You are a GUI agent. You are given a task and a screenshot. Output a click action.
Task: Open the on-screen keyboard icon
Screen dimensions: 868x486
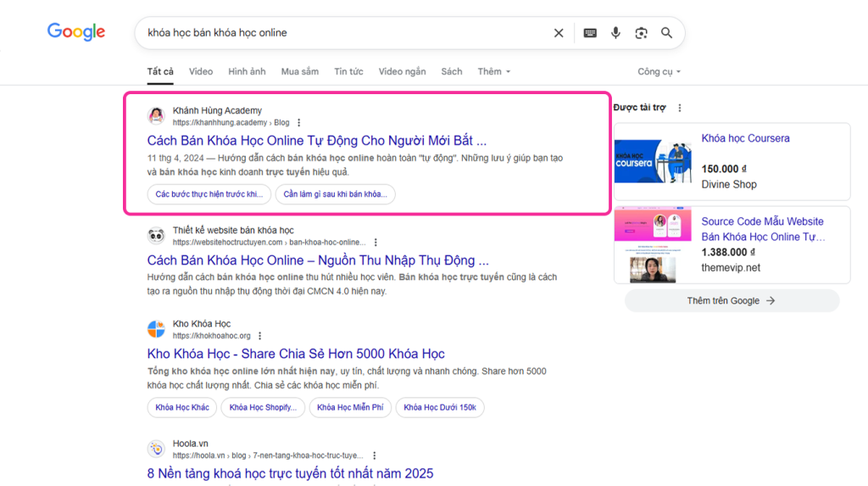[590, 33]
